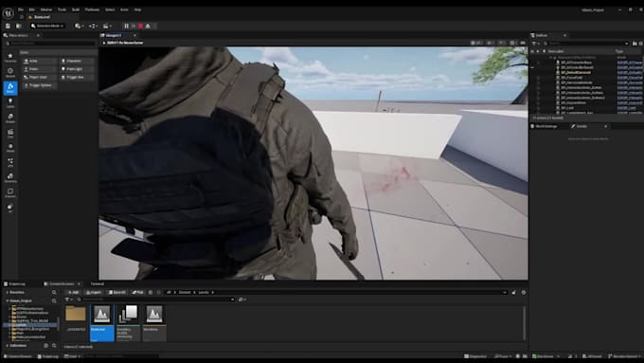
Task: Select the Cinematic category icon
Action: pyautogui.click(x=10, y=134)
